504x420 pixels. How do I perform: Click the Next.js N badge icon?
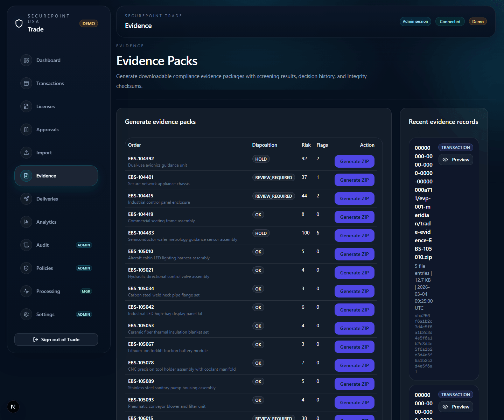13,407
